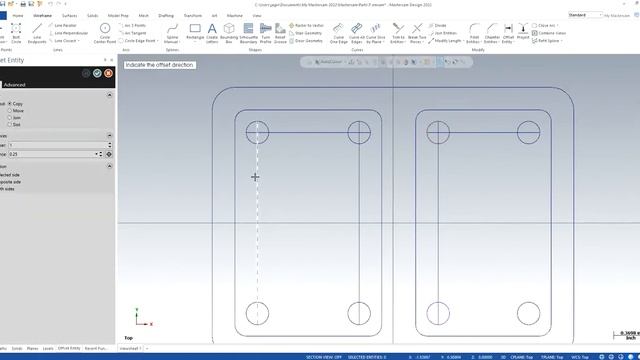Click the Raster to Vector command
The height and width of the screenshot is (360, 640).
[x=306, y=25]
